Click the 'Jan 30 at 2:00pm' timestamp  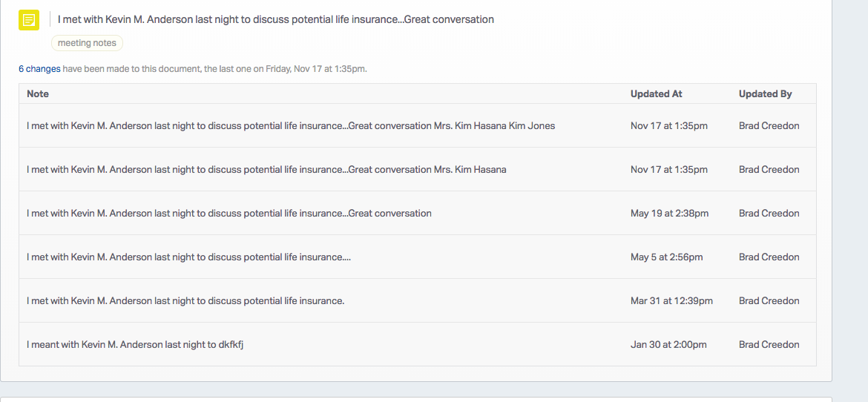click(668, 345)
